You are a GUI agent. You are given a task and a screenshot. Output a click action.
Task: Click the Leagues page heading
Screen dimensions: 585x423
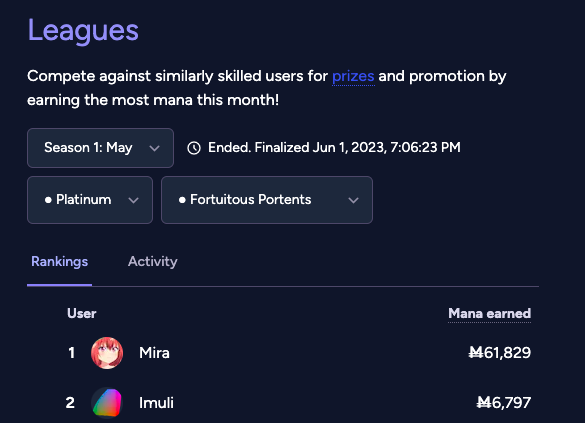click(83, 31)
